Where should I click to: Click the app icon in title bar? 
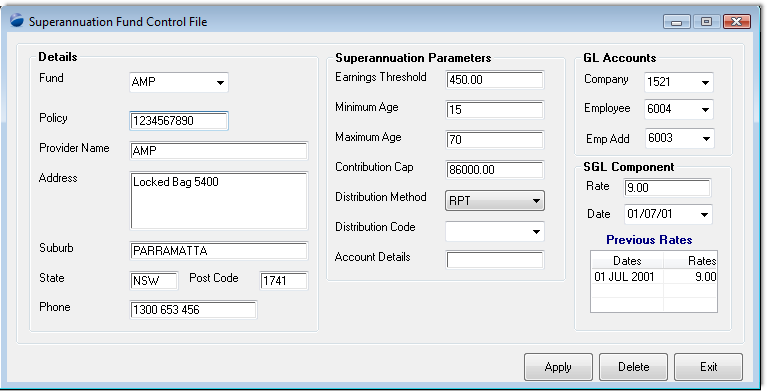pos(17,21)
